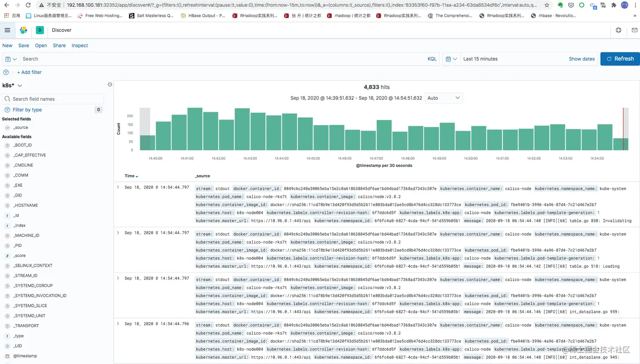Viewport: 640px width, 364px height.
Task: Select the _SYSTEMD_UNIT field in the sidebar
Action: tap(29, 316)
